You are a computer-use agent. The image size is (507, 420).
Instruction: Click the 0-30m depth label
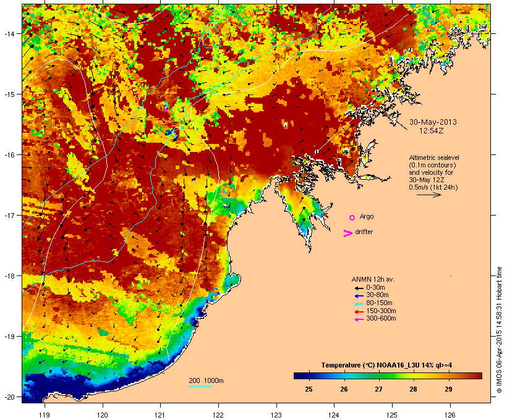point(375,288)
